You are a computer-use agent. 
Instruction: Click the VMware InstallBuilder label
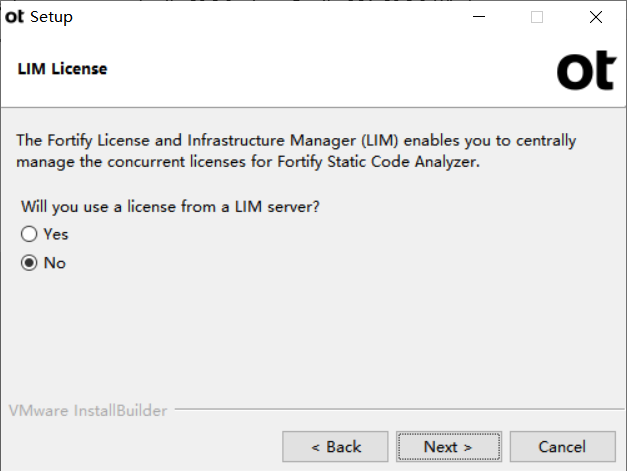(88, 411)
